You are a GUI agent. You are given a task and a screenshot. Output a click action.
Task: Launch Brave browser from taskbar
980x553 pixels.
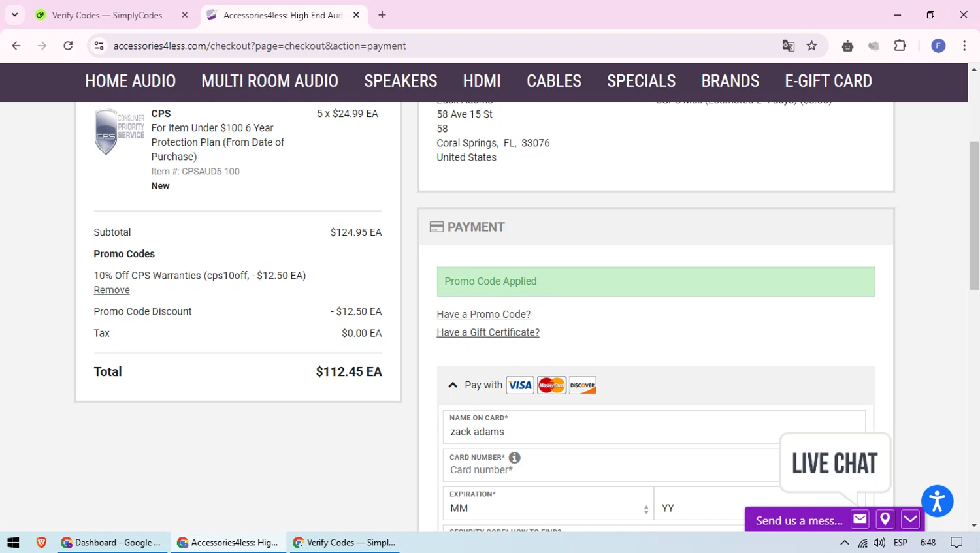click(41, 543)
